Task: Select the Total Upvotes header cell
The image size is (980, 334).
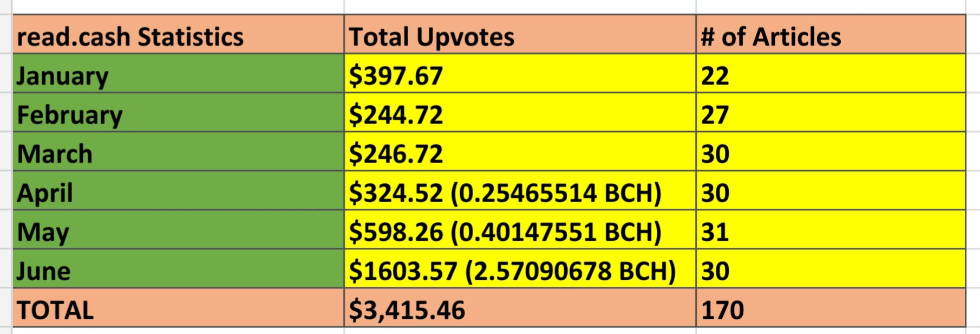Action: [520, 34]
